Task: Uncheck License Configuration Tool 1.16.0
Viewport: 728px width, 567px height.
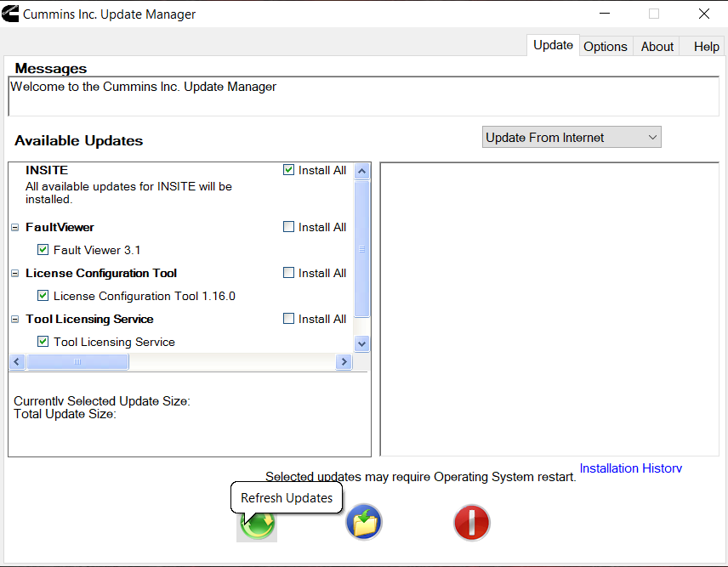Action: click(43, 295)
